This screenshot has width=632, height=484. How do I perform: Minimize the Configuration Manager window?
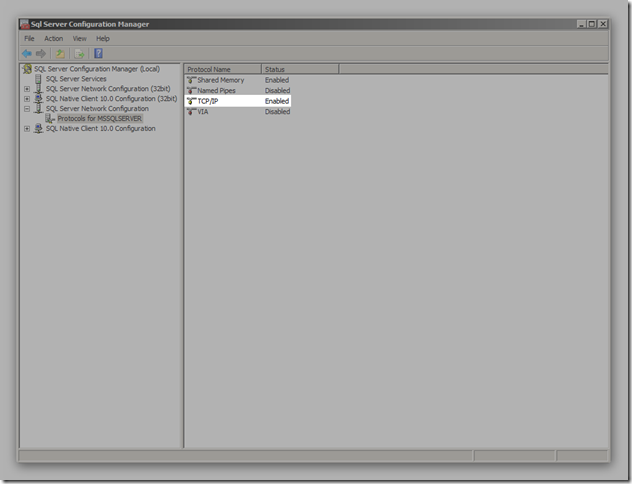point(581,24)
